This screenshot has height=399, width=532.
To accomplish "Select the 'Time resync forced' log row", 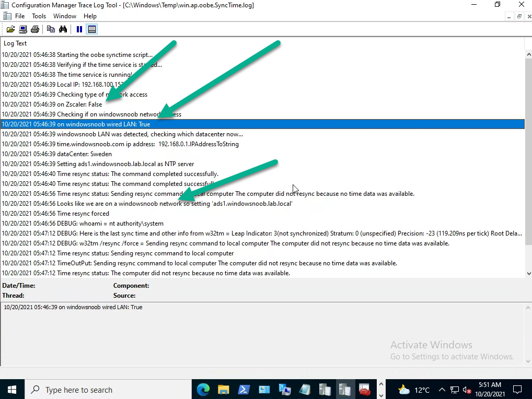I will (x=263, y=214).
